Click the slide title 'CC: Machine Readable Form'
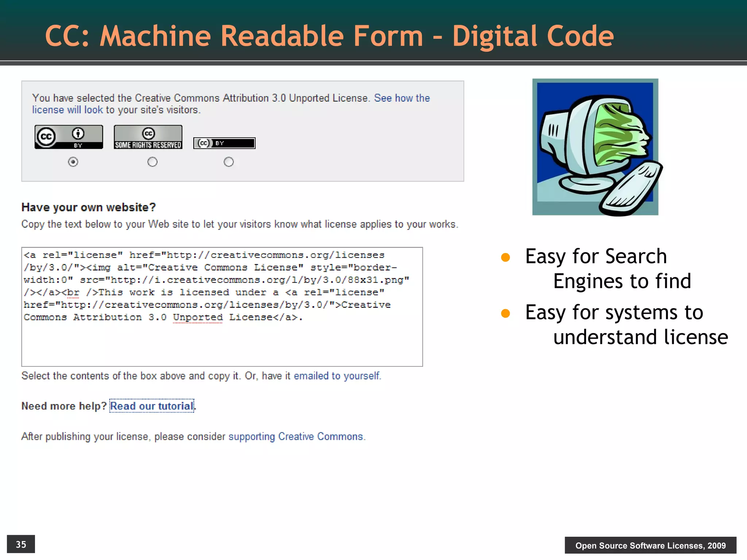Screen dimensions: 747x560 point(329,36)
